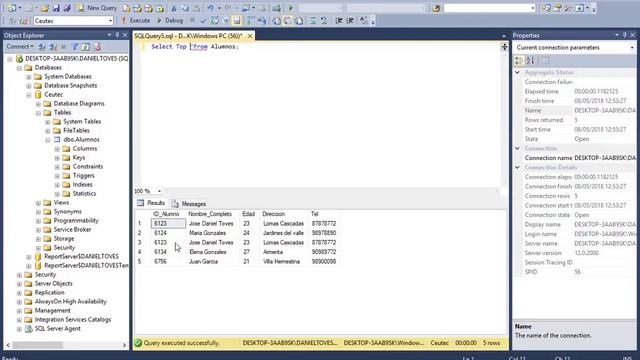The width and height of the screenshot is (640, 360).
Task: Click the split editor window icon
Action: point(504,47)
